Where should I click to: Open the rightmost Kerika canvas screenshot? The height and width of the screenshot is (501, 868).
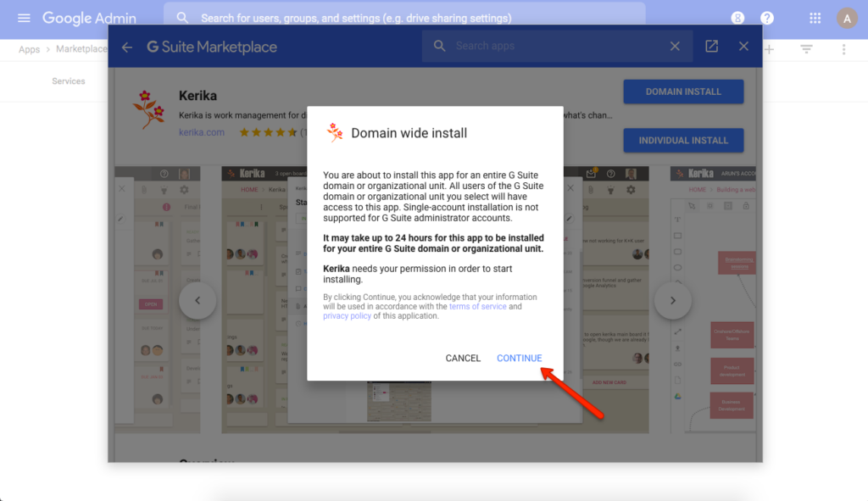click(x=713, y=299)
